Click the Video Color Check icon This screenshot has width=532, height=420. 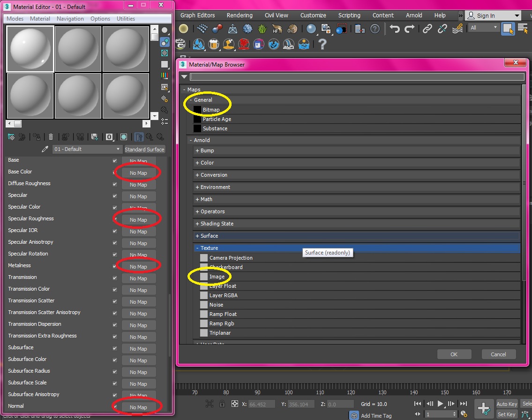(x=165, y=75)
